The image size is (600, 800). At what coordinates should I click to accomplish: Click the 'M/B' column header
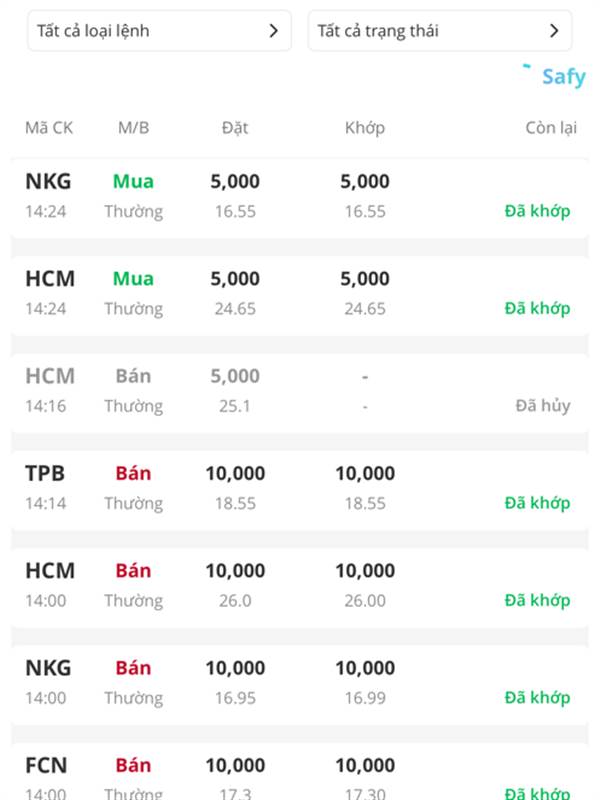(x=134, y=128)
